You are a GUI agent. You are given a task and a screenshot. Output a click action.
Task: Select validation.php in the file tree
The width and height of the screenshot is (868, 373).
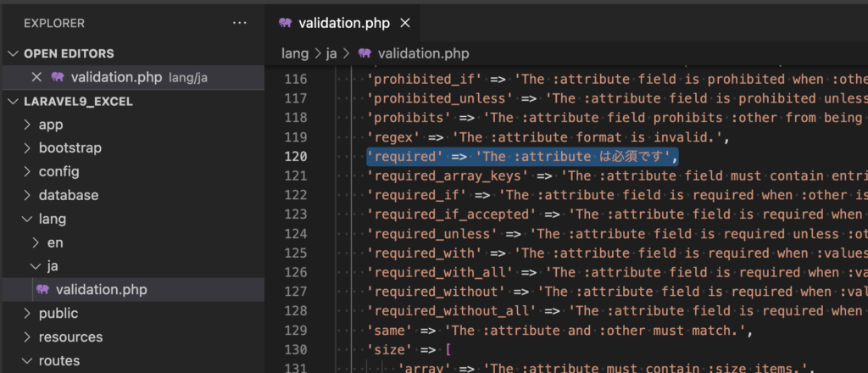click(101, 290)
